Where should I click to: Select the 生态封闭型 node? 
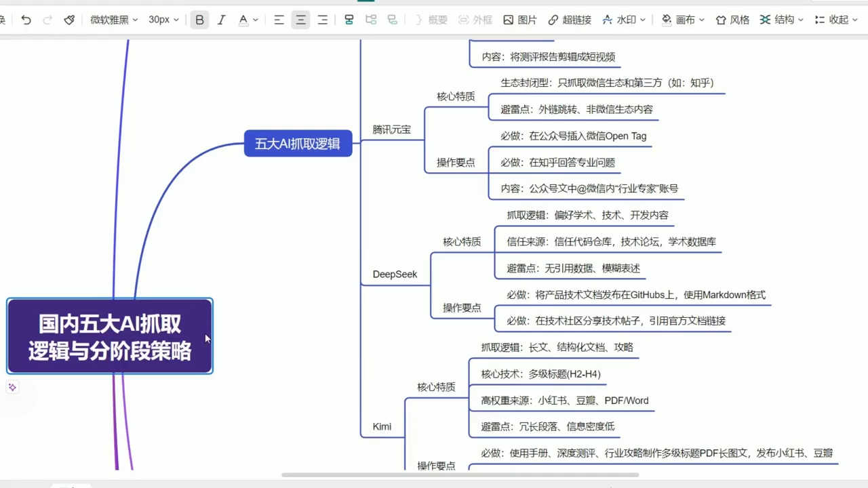[x=608, y=83]
